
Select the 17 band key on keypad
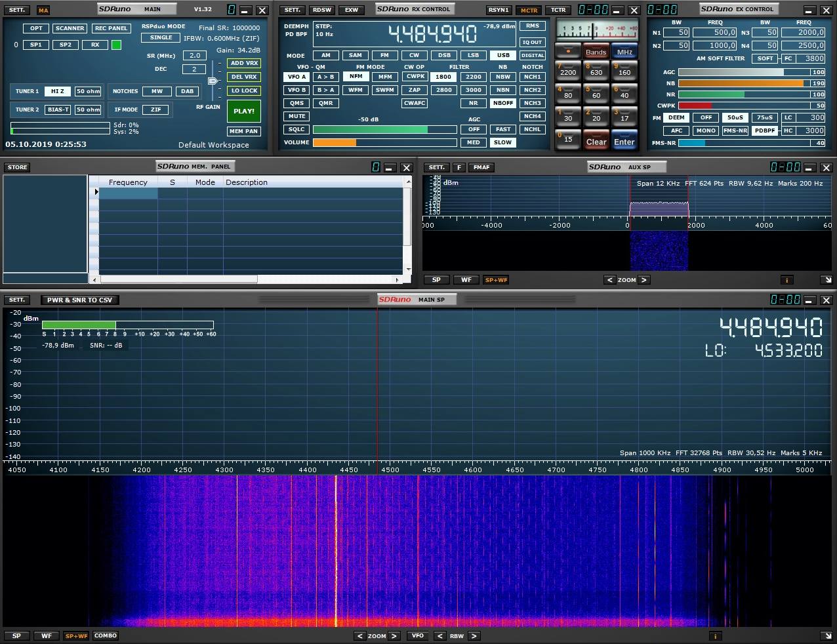pyautogui.click(x=624, y=117)
